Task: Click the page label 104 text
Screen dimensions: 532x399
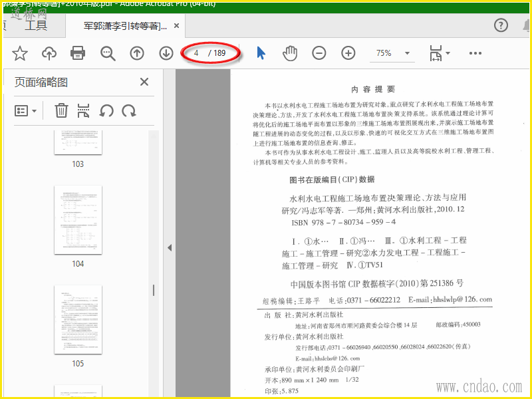Action: point(78,263)
